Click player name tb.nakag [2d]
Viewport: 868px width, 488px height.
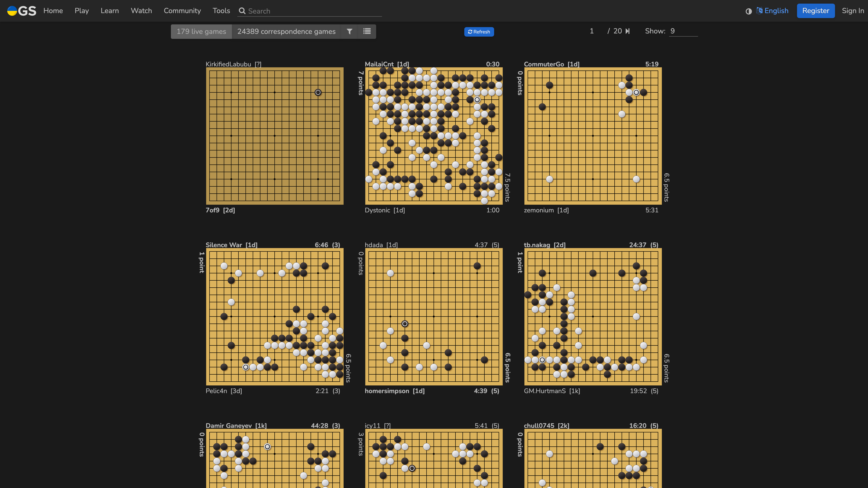(545, 245)
